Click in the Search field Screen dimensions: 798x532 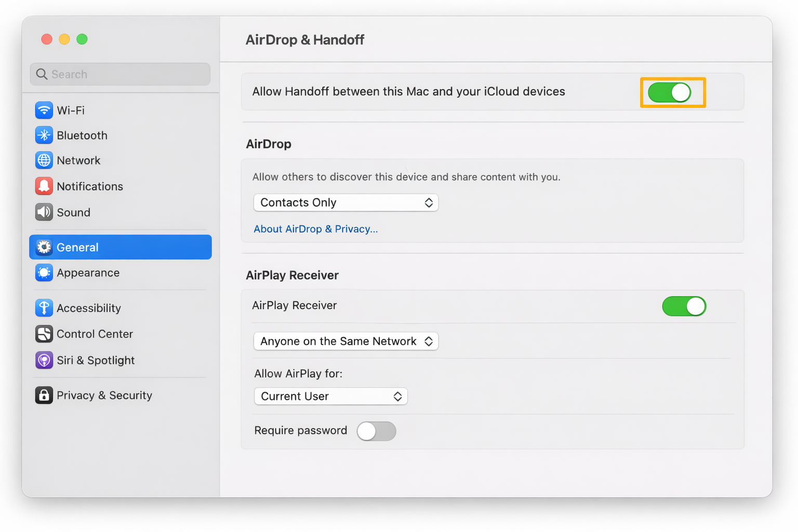click(120, 74)
